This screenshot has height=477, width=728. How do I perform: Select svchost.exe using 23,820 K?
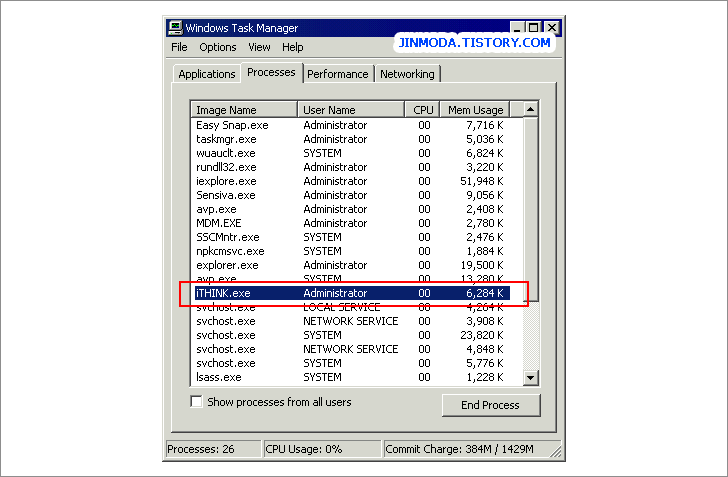(x=350, y=335)
